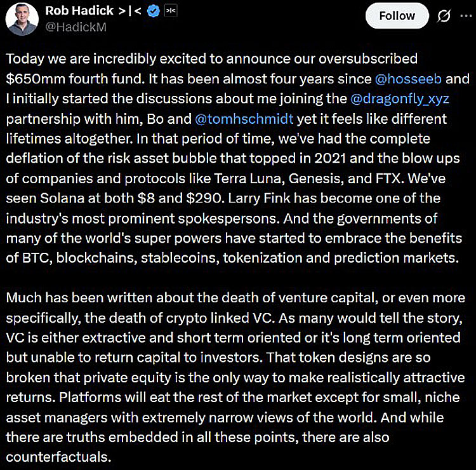Click the affiliate badge beside verified checkmark

tap(171, 11)
